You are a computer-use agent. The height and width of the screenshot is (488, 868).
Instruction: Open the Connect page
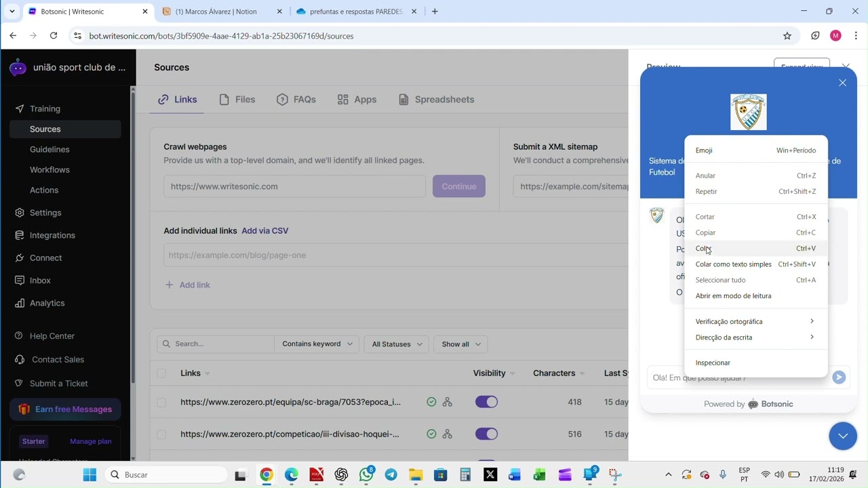point(45,258)
